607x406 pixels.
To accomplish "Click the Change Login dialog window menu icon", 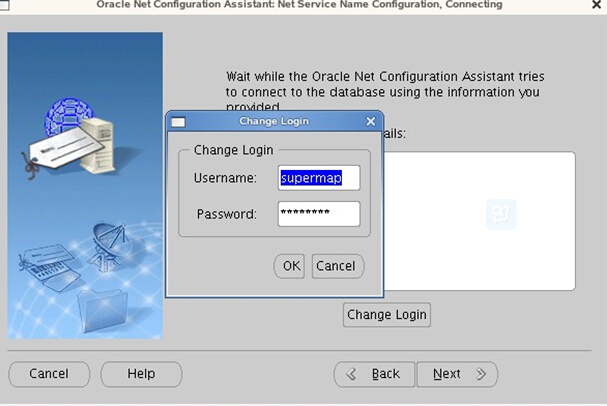I will 179,122.
